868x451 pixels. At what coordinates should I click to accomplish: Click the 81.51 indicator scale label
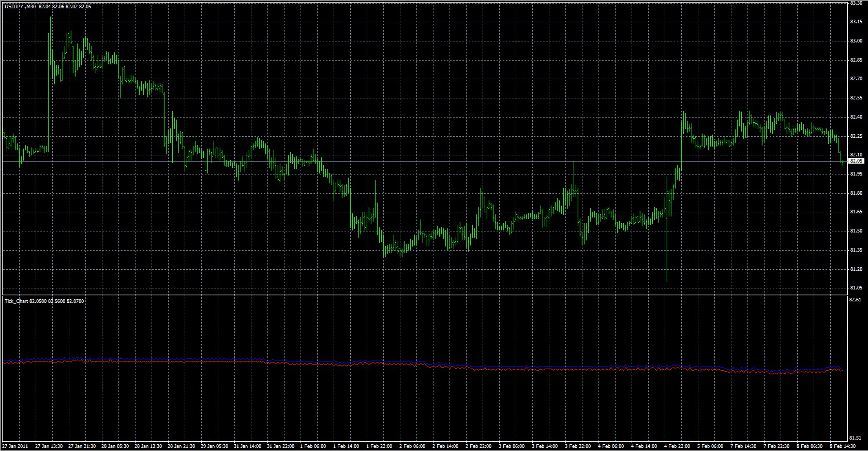click(856, 439)
